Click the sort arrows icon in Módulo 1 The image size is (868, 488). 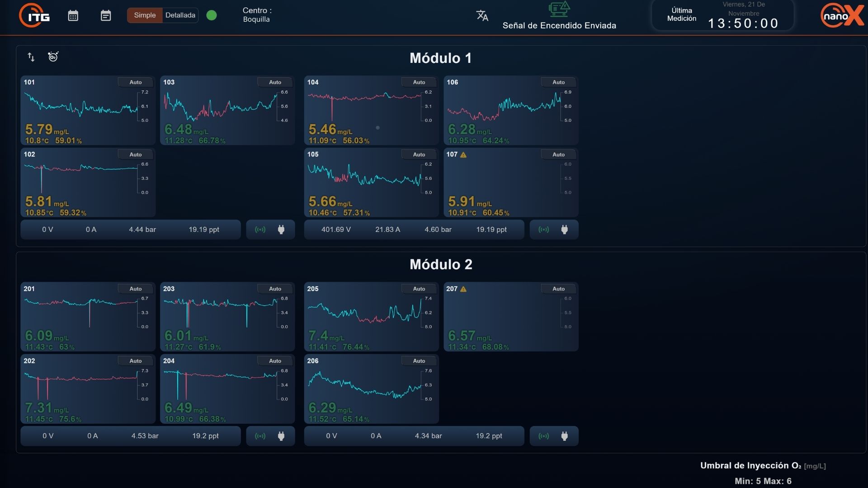[31, 57]
